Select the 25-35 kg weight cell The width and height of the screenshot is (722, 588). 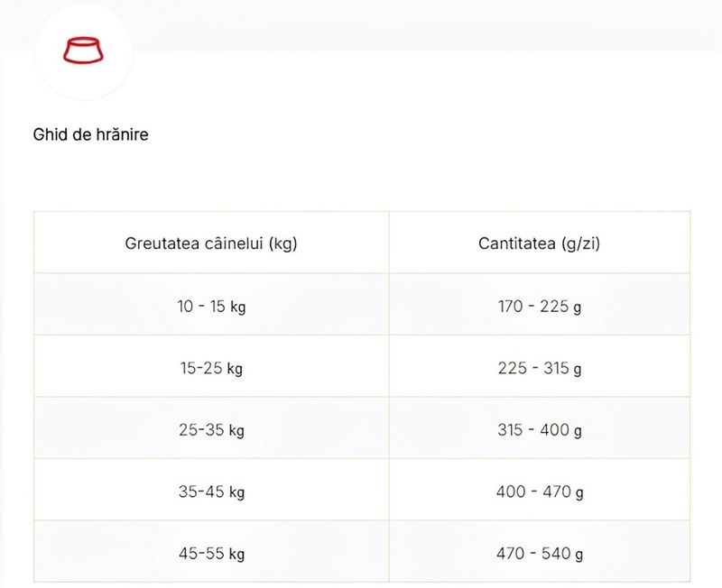[x=211, y=427]
